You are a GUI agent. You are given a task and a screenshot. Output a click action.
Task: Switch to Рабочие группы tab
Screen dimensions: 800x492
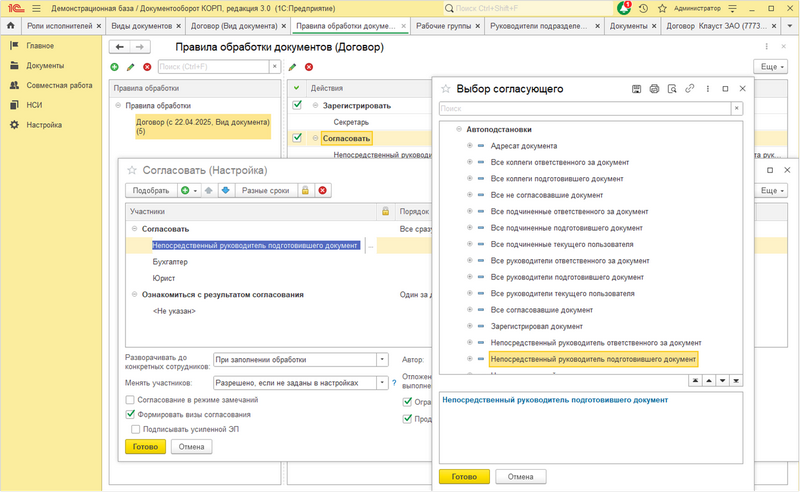(x=446, y=26)
